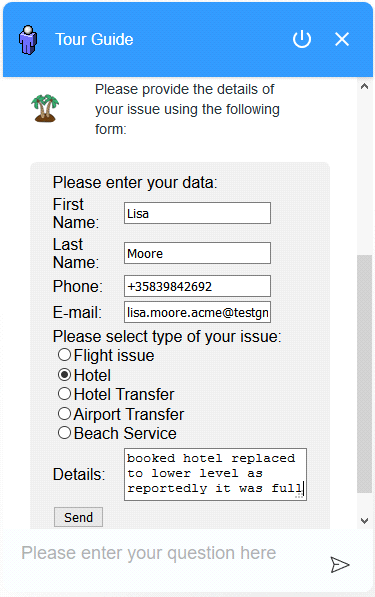Click the Tour Guide avatar icon
The width and height of the screenshot is (375, 597).
point(28,40)
